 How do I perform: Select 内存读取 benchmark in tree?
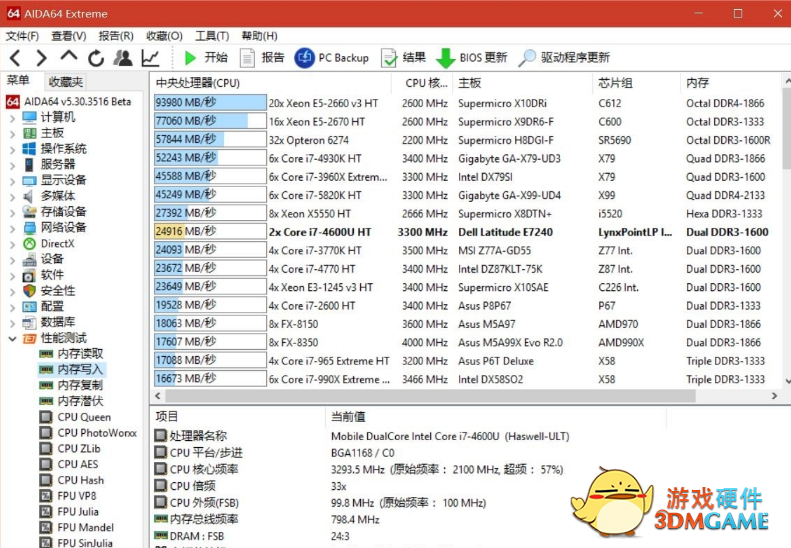pyautogui.click(x=80, y=354)
